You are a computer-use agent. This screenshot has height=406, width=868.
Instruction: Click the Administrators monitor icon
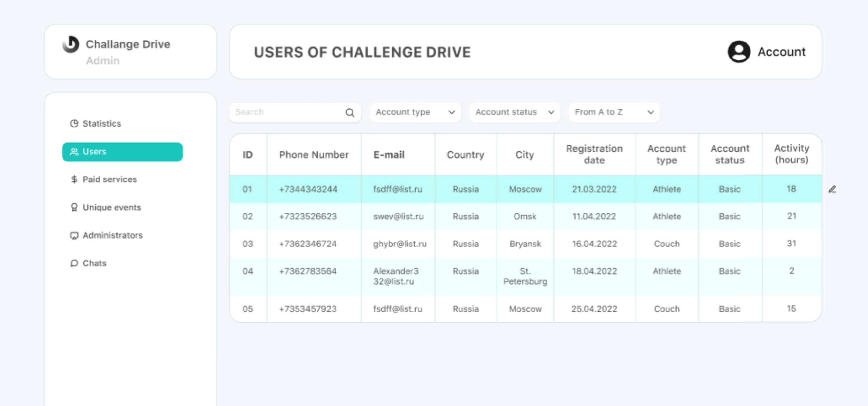(74, 235)
